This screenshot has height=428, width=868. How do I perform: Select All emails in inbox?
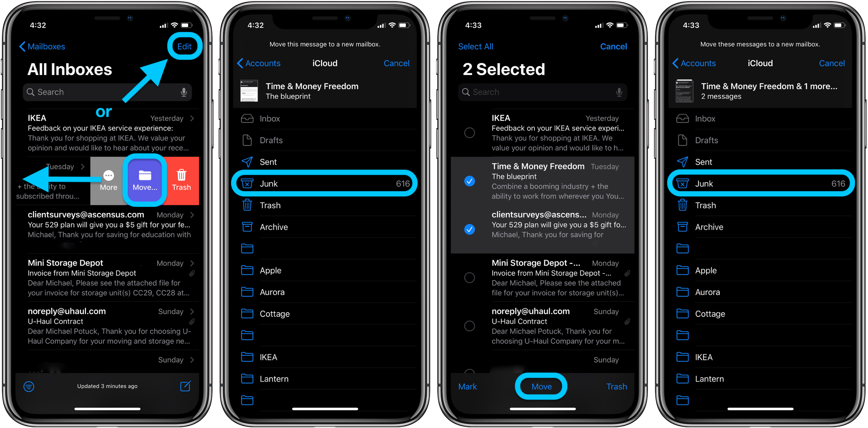[474, 46]
